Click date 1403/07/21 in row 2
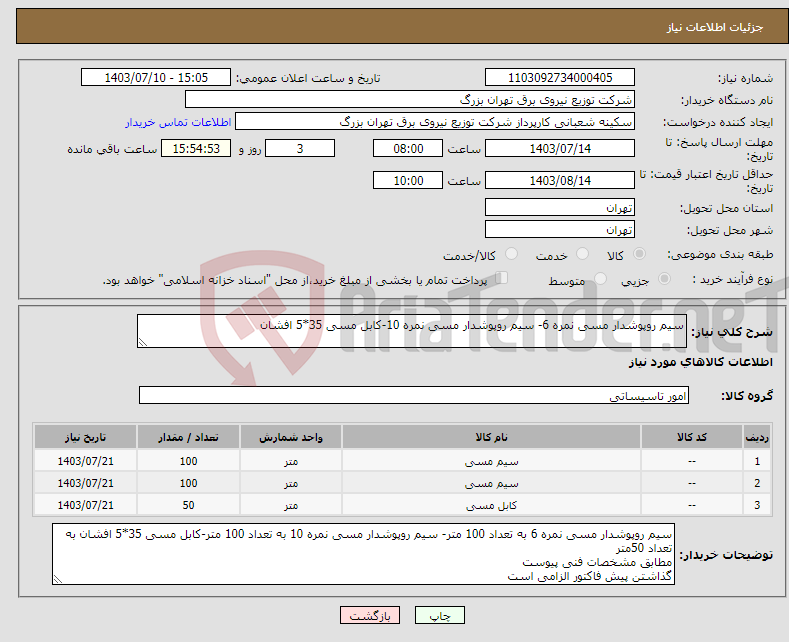 tap(86, 484)
